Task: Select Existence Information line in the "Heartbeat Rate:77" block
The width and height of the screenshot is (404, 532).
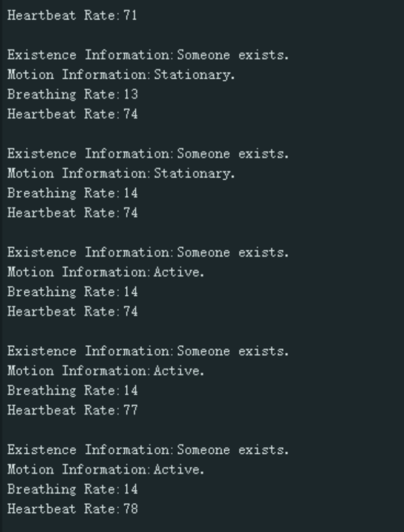Action: tap(148, 351)
